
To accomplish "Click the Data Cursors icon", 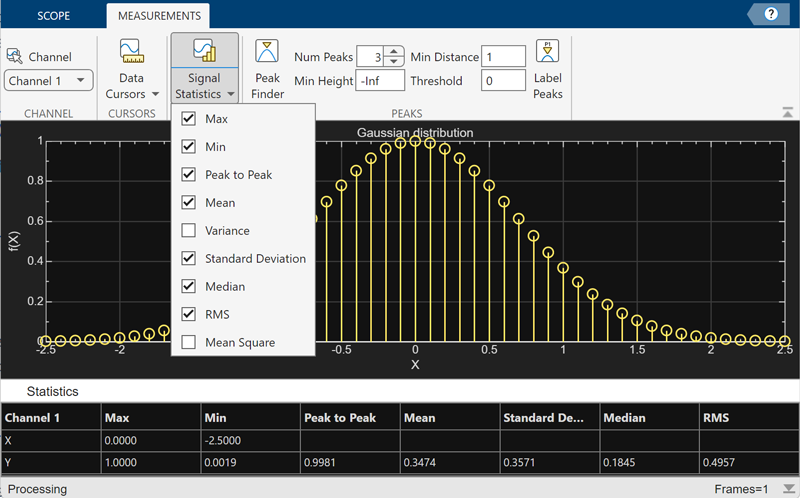I will pos(131,52).
